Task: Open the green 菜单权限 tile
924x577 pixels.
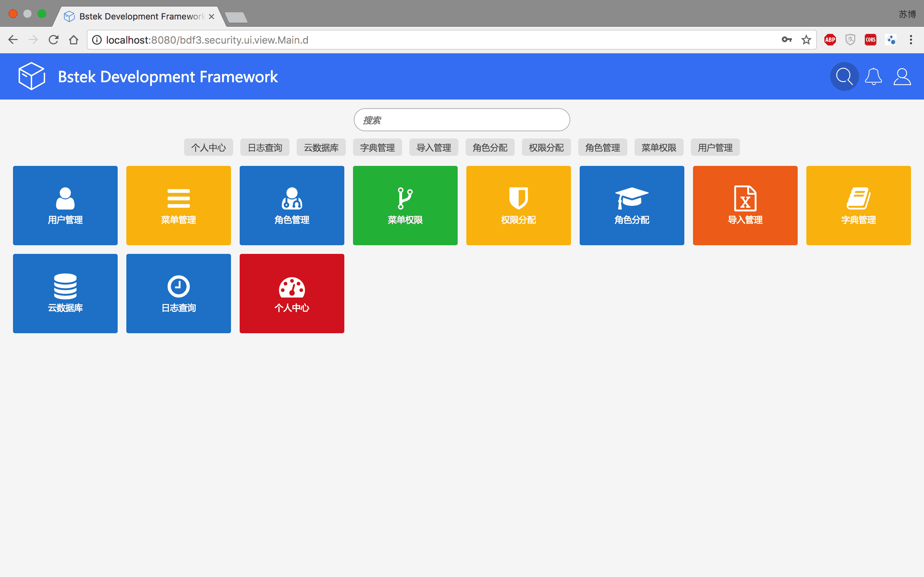Action: click(405, 205)
